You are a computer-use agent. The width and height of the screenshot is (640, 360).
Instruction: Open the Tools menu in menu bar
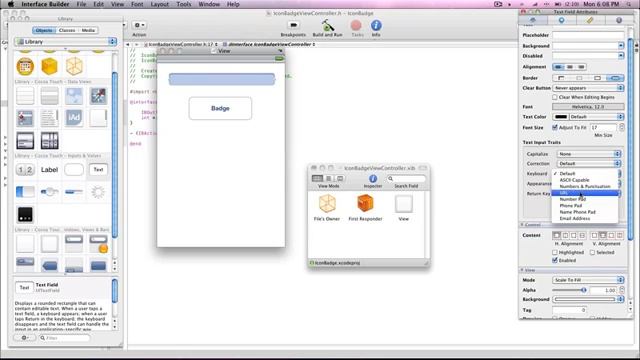pos(184,4)
